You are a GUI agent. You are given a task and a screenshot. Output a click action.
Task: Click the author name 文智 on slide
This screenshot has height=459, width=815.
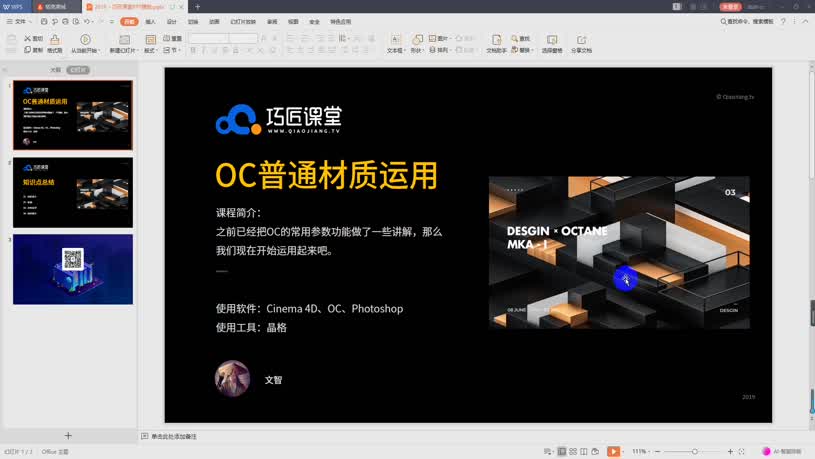click(x=273, y=380)
